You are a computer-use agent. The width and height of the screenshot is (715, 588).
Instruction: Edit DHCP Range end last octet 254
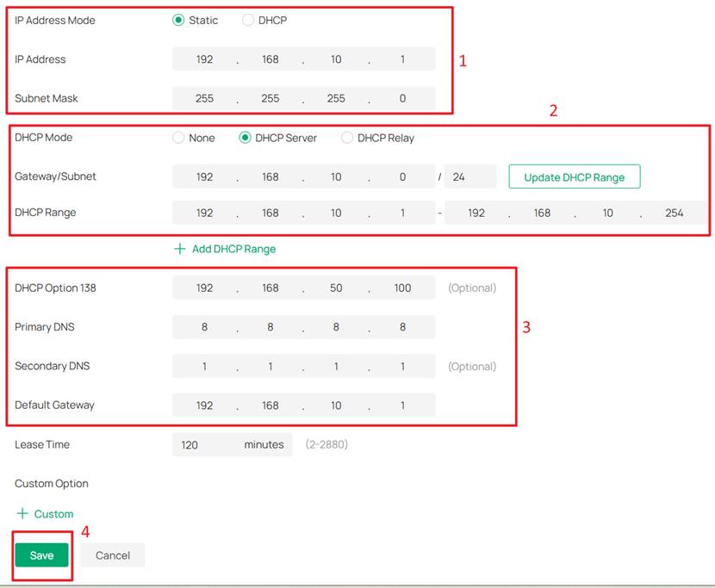pos(674,213)
